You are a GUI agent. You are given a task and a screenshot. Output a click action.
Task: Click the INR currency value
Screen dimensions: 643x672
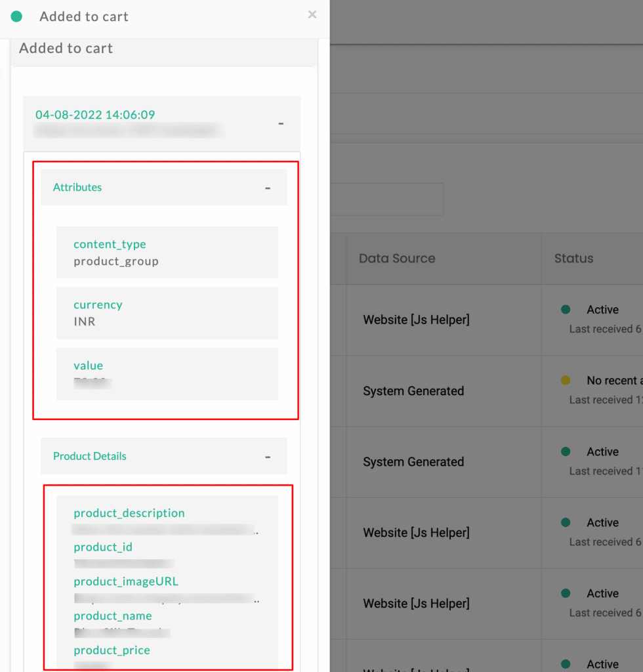[x=85, y=322]
